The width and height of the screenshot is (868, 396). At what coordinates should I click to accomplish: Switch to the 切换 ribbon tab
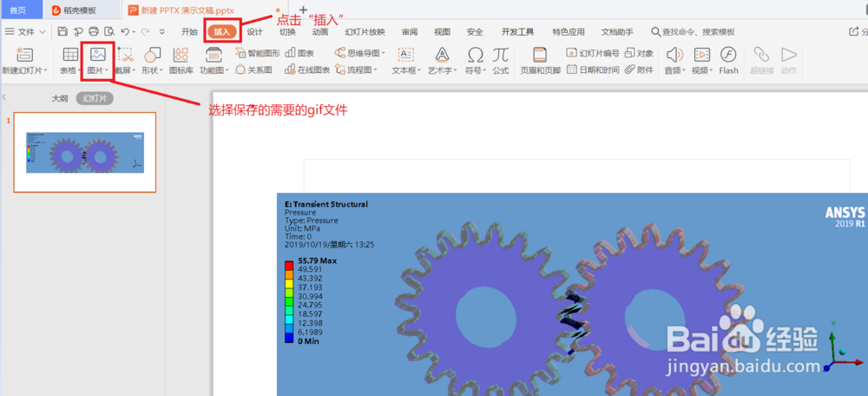tap(287, 31)
